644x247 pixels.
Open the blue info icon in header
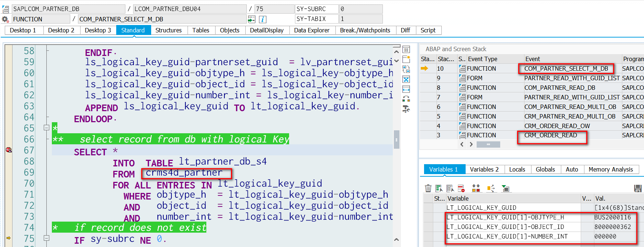tap(263, 19)
